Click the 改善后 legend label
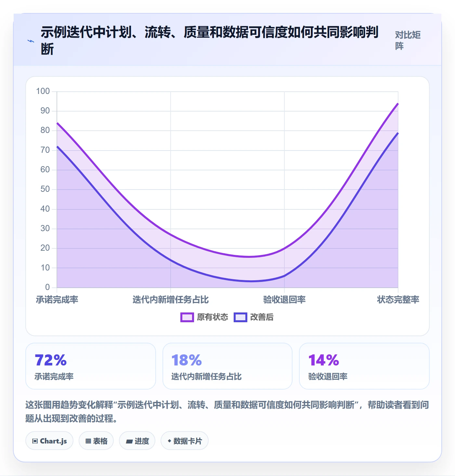Viewport: 455px width, 476px height. [x=262, y=317]
